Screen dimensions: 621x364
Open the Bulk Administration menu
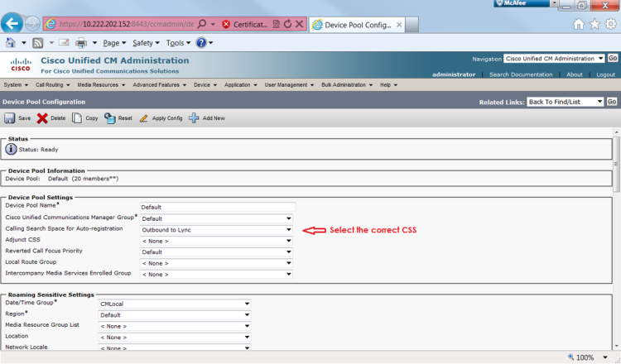347,84
